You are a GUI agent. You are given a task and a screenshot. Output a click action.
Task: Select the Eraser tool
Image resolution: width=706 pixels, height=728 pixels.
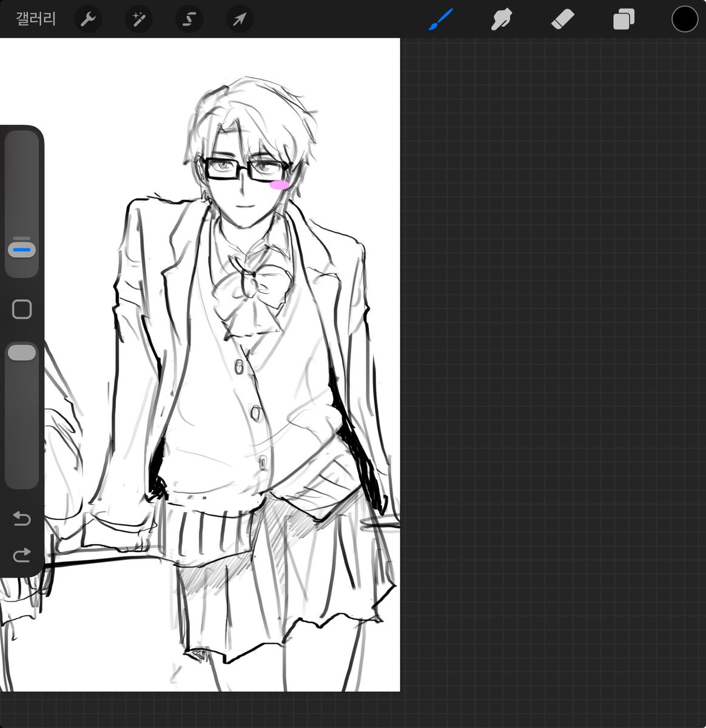pos(562,19)
